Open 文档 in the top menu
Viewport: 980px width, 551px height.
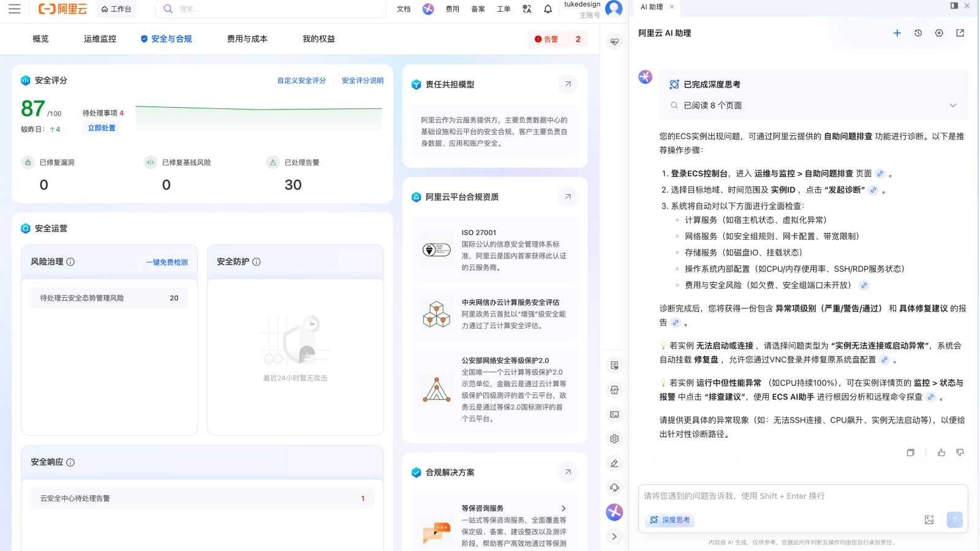[x=404, y=9]
